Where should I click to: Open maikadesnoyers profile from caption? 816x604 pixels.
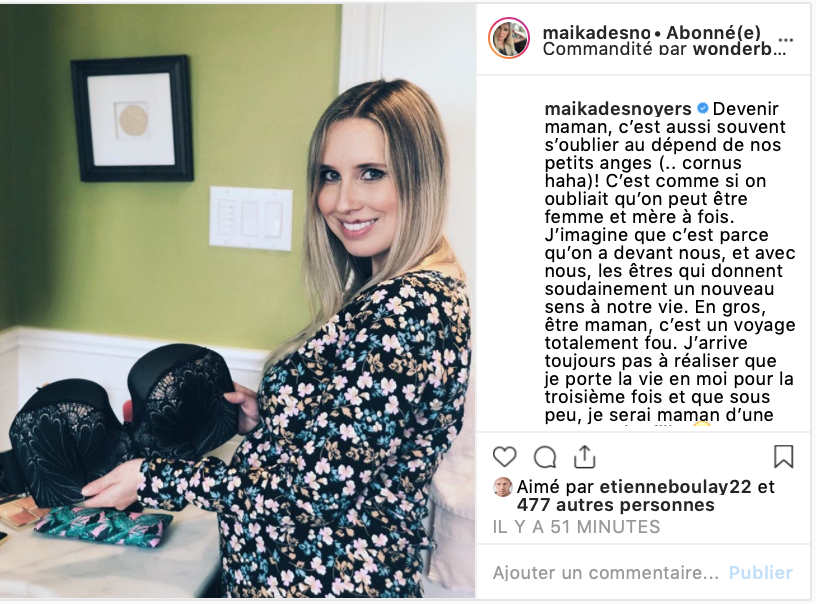(x=618, y=109)
